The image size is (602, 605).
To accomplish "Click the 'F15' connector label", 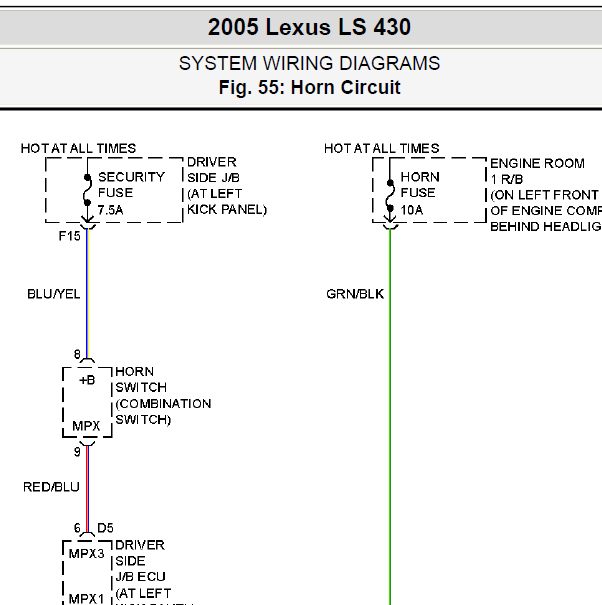I will pos(69,236).
